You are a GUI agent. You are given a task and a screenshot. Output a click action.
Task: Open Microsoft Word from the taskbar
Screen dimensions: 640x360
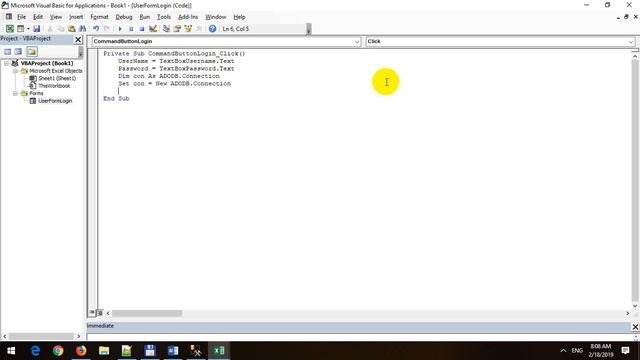(x=173, y=351)
